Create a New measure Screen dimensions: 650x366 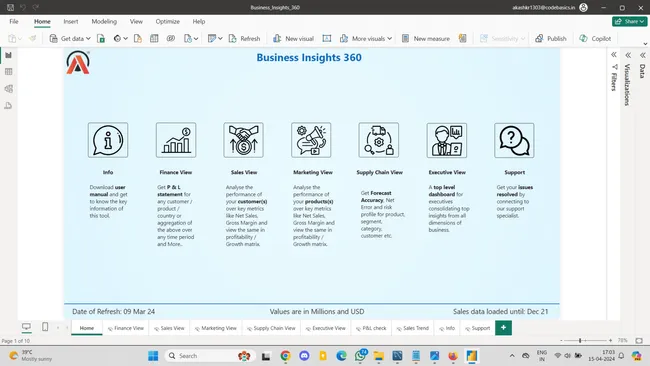click(x=426, y=39)
